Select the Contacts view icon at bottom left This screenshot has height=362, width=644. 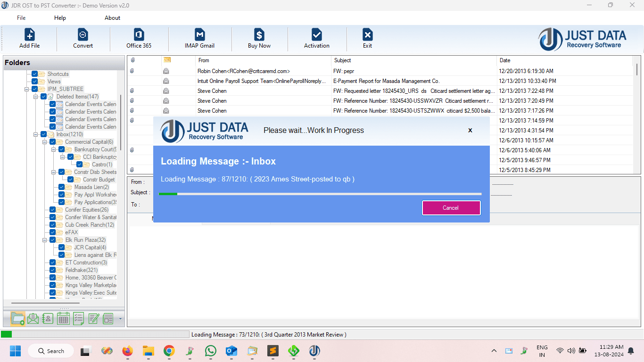click(x=48, y=319)
